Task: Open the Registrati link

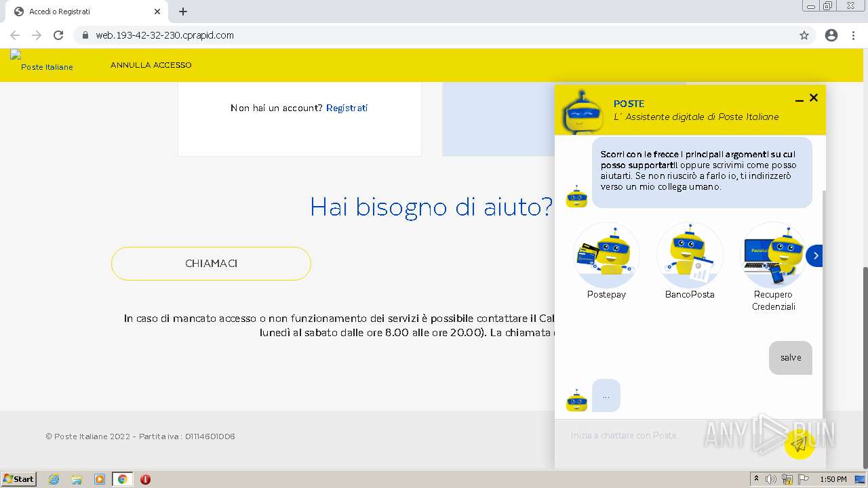Action: [347, 108]
